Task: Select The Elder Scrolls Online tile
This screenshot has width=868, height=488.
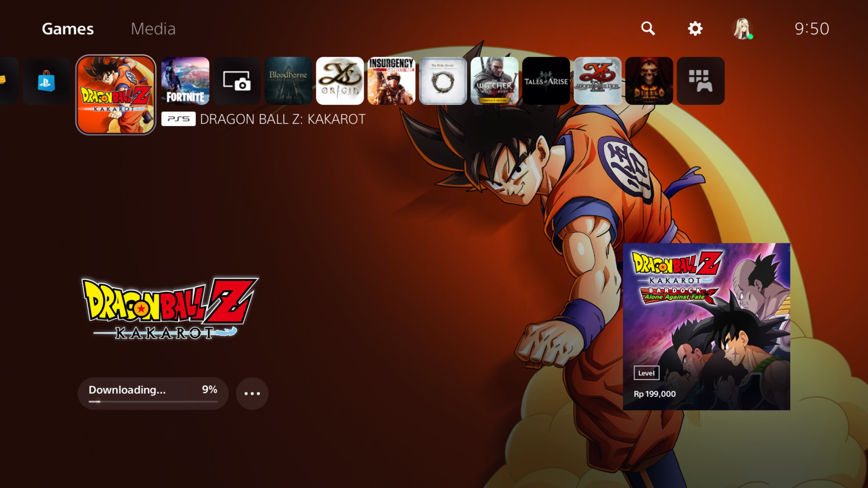Action: point(443,81)
